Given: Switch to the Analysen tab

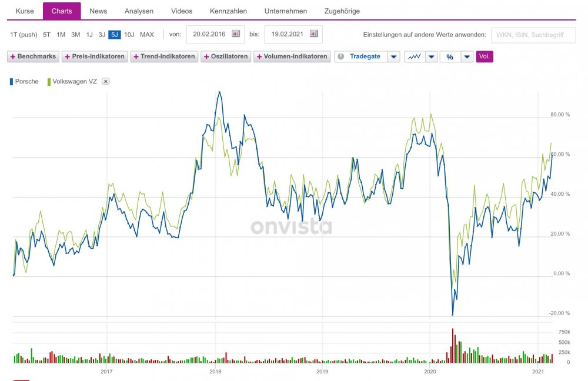Looking at the screenshot, I should (139, 11).
